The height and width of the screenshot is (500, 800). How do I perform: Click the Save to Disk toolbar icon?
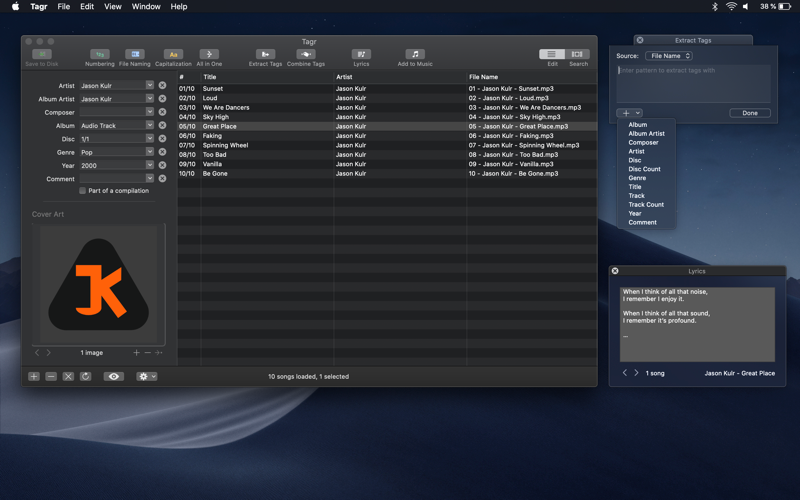pyautogui.click(x=42, y=55)
